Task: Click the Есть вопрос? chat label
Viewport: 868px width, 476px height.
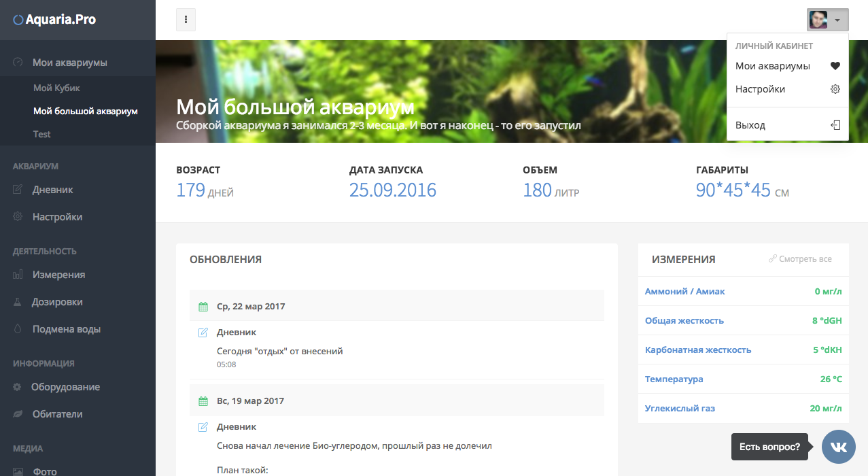Action: point(769,447)
